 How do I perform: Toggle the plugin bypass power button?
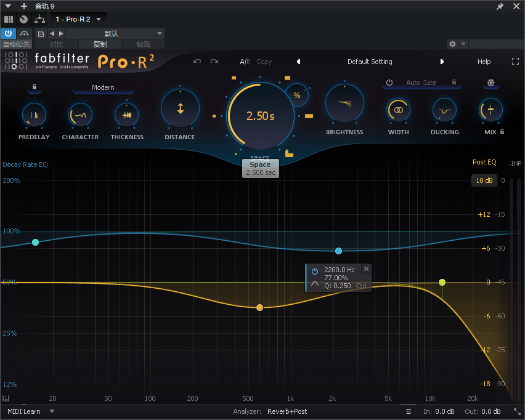coord(9,33)
